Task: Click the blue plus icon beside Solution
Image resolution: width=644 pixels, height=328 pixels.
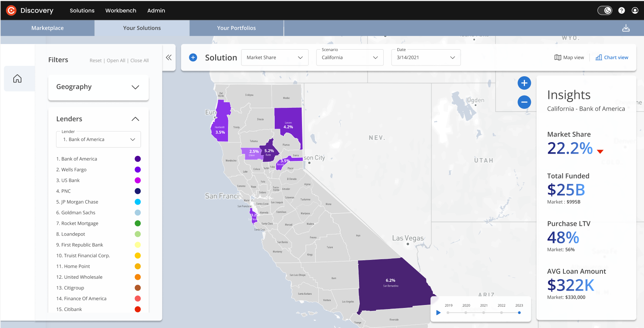Action: coord(193,57)
